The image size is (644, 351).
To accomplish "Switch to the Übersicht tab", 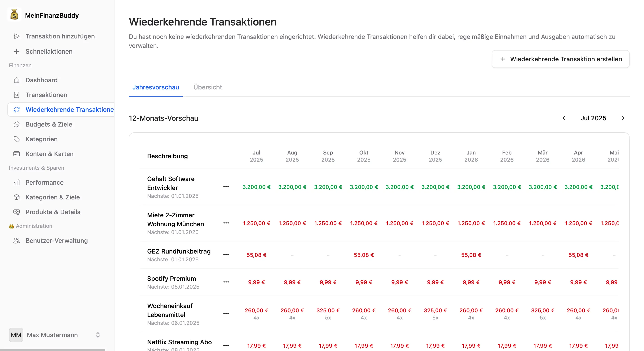I will click(x=208, y=87).
